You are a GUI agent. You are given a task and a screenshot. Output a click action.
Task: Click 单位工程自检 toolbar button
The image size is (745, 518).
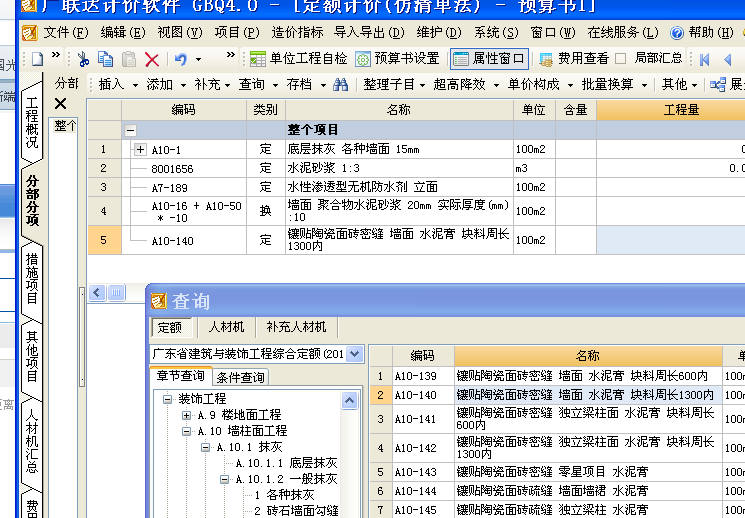[298, 58]
